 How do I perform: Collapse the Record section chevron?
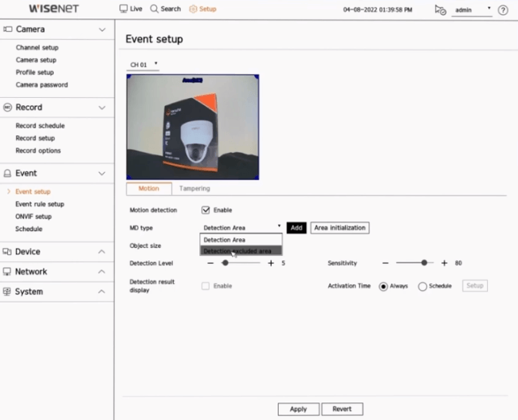[102, 108]
